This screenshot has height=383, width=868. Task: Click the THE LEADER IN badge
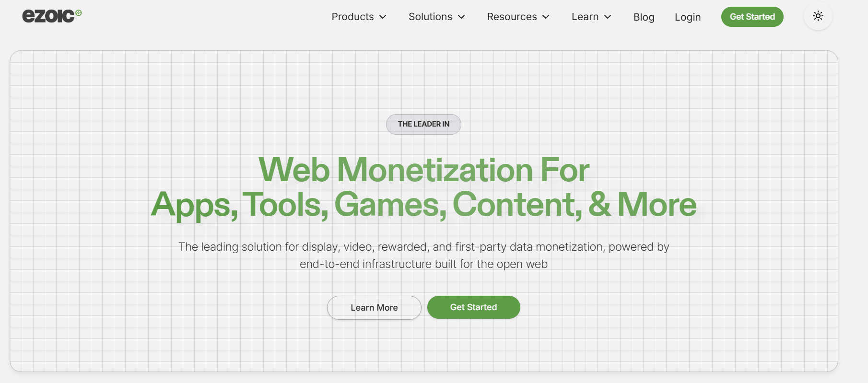423,124
